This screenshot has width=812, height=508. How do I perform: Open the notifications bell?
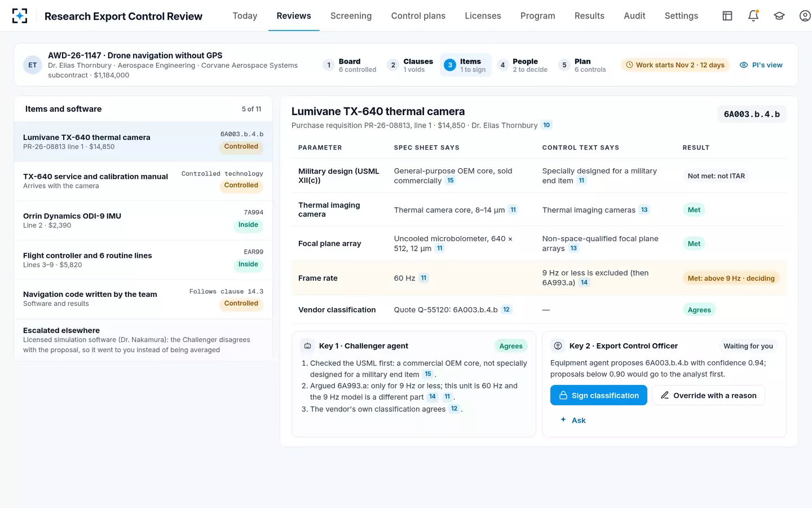click(x=753, y=16)
